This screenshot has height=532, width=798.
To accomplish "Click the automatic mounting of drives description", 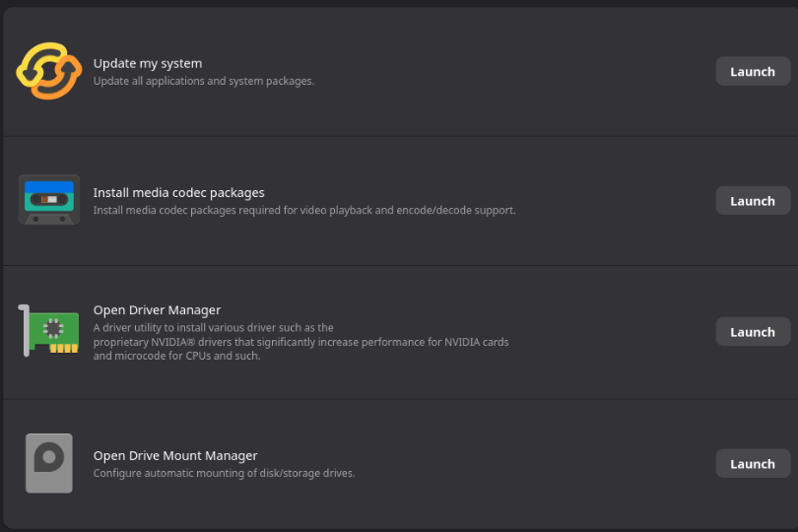I will (x=224, y=473).
